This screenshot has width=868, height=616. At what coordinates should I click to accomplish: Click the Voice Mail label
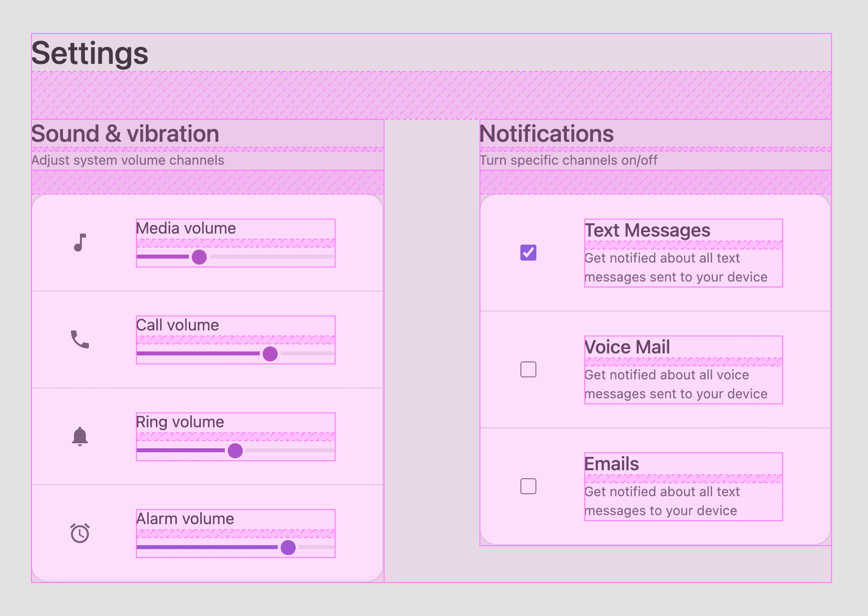click(x=627, y=347)
